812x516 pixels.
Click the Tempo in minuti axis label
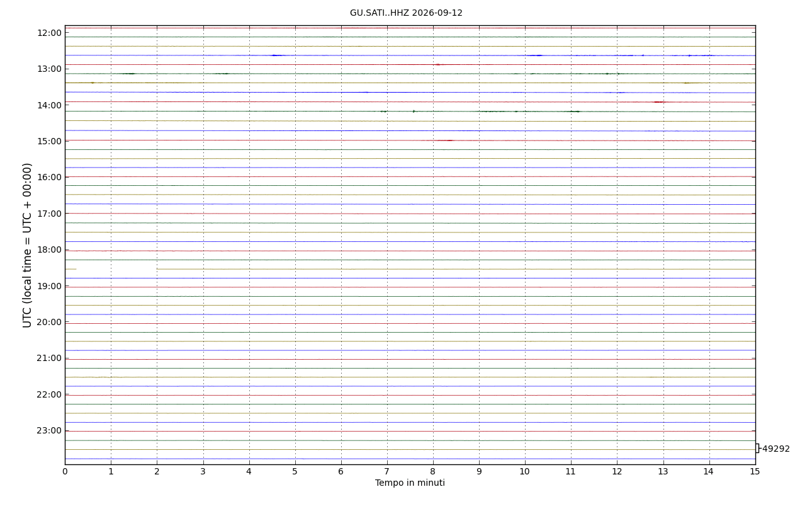click(410, 483)
